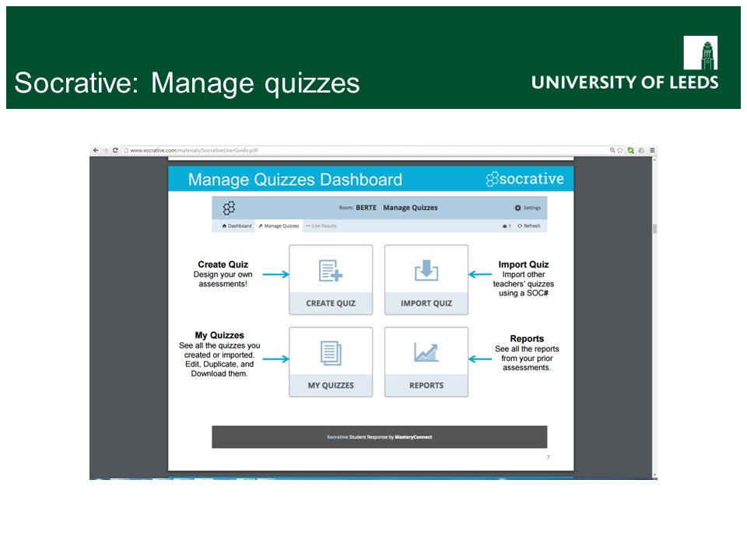Switch to the Dashboard tab

pos(237,226)
